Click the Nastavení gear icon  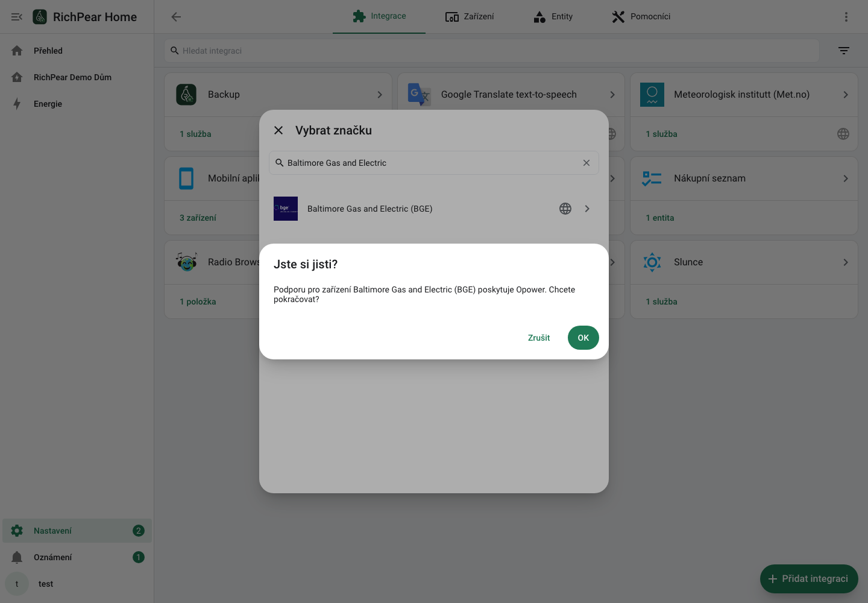click(x=17, y=531)
